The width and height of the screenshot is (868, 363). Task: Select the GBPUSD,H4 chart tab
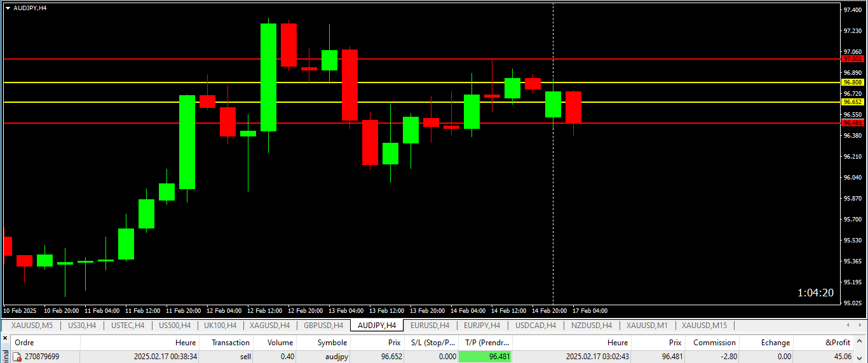click(x=323, y=326)
